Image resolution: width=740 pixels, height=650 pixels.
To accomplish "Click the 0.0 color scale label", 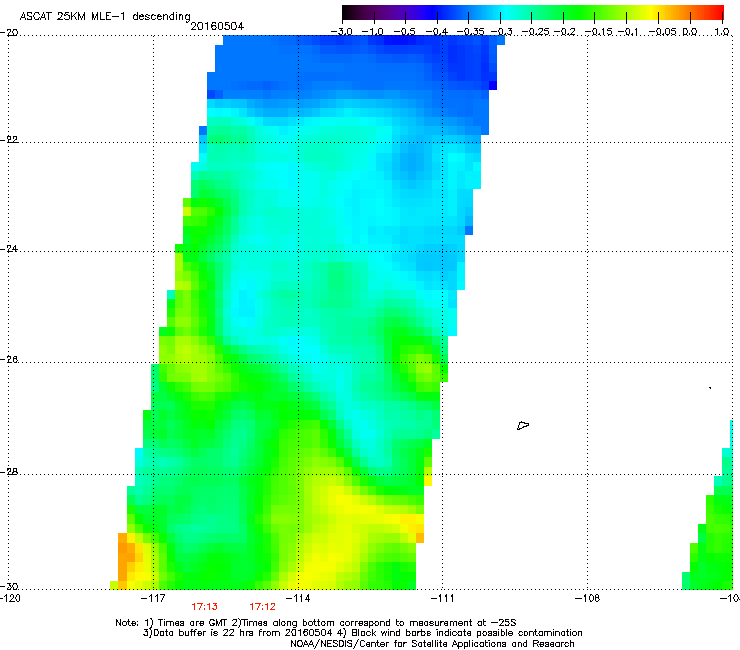I will [690, 32].
